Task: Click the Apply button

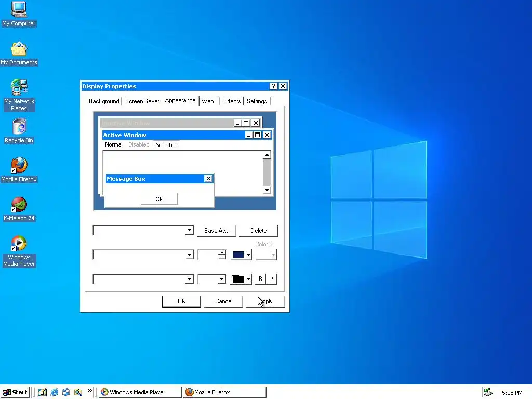Action: pyautogui.click(x=265, y=301)
